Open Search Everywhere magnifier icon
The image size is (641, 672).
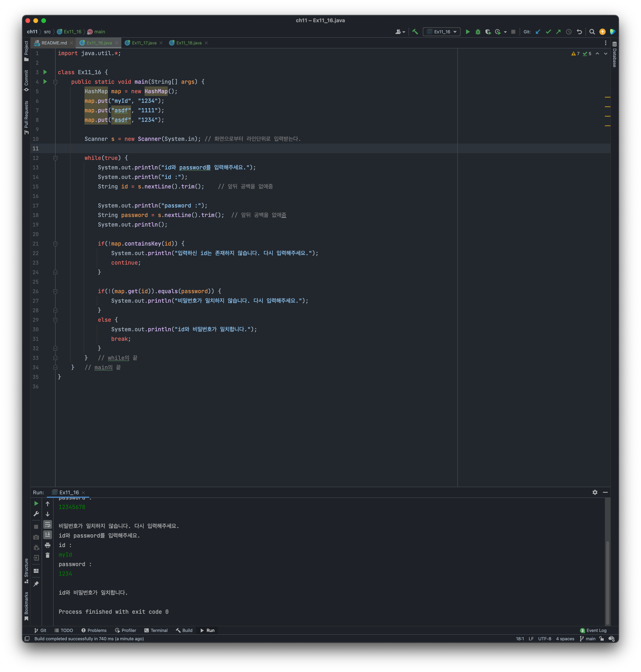point(592,32)
